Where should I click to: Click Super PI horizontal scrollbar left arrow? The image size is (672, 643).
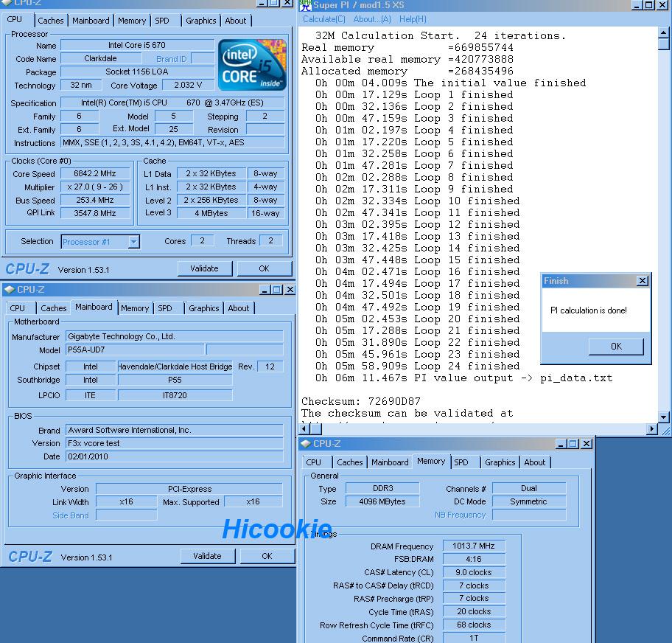[x=304, y=428]
